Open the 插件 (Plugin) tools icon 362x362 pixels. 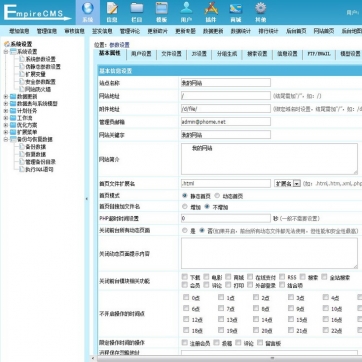tap(211, 12)
